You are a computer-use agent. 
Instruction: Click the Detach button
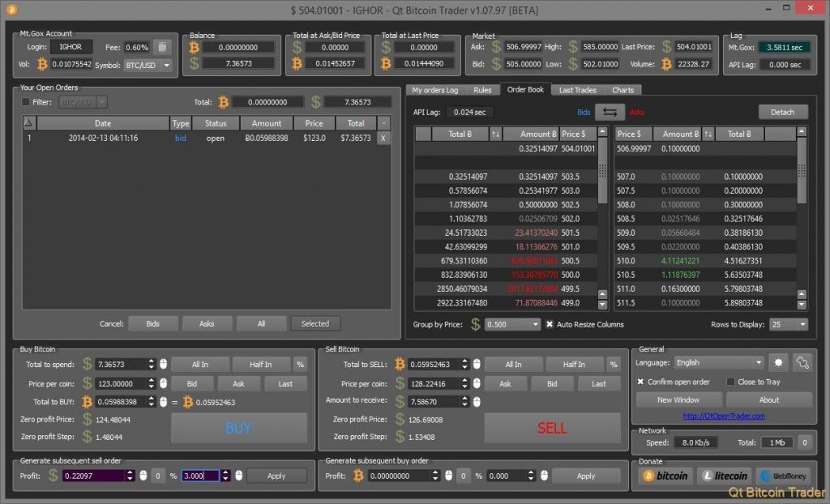783,112
